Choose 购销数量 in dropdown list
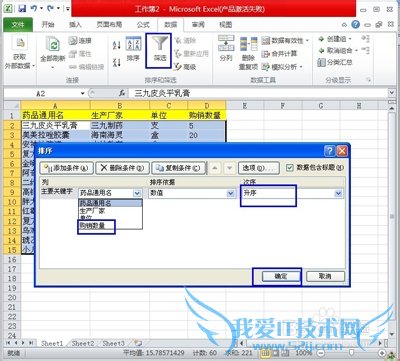Screen dimensions: 400x361 (92, 226)
